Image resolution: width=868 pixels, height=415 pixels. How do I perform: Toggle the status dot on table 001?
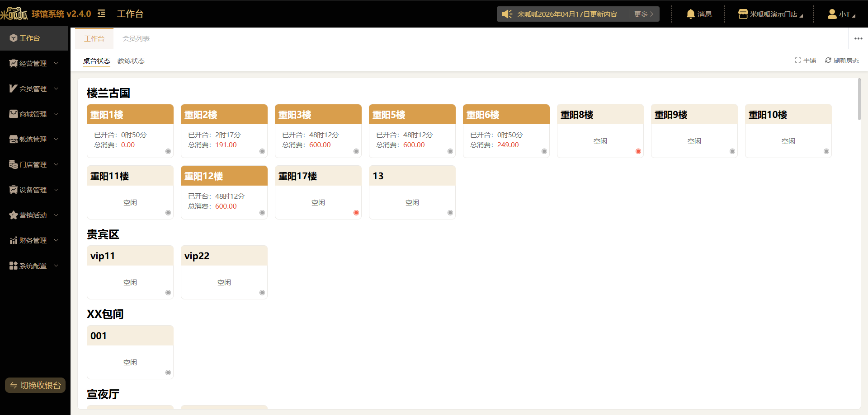(168, 373)
